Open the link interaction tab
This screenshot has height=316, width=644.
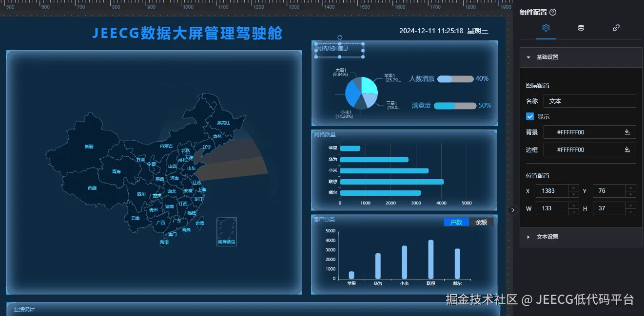(x=616, y=28)
